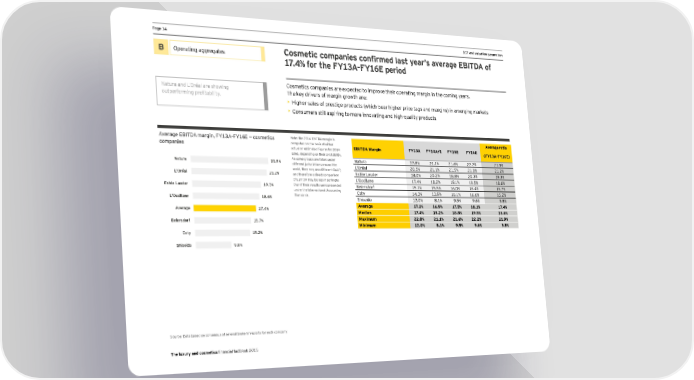Click the "Source" footnote line near page bottom
The image size is (694, 380).
(228, 334)
